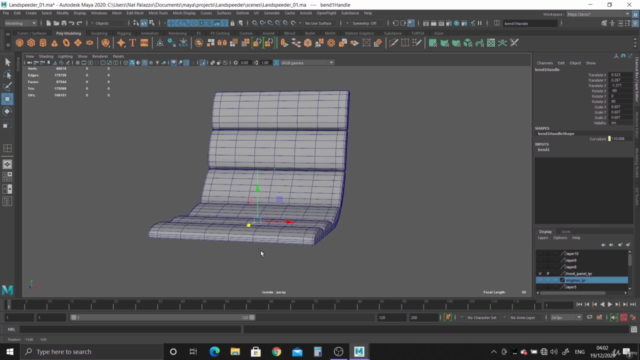Click the playback range slider bar
The height and width of the screenshot is (360, 640).
162,317
